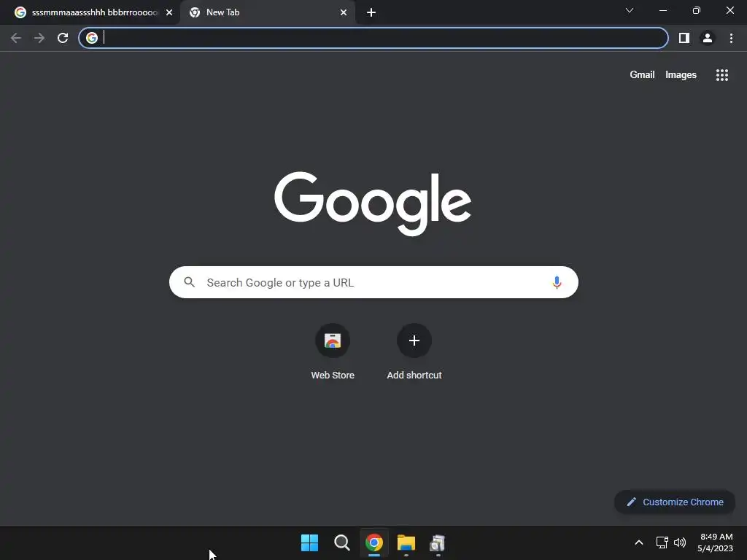
Task: Click the Customize Chrome button
Action: coord(675,502)
